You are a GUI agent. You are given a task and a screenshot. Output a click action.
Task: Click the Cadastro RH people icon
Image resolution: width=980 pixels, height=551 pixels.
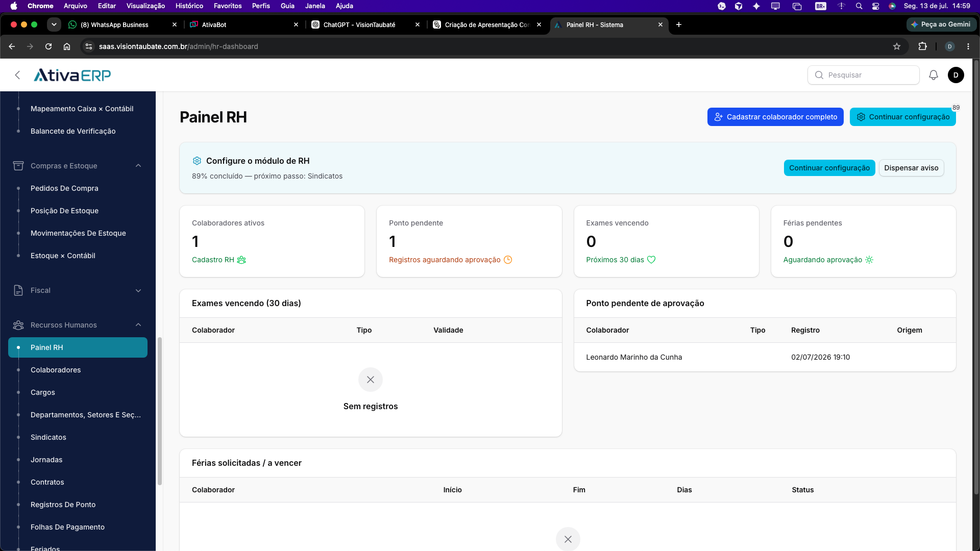point(241,260)
